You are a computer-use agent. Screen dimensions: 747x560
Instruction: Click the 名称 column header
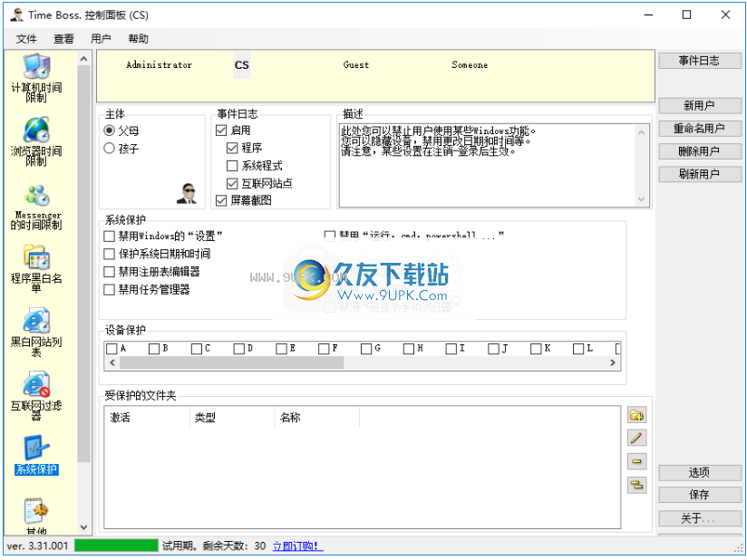pyautogui.click(x=316, y=418)
